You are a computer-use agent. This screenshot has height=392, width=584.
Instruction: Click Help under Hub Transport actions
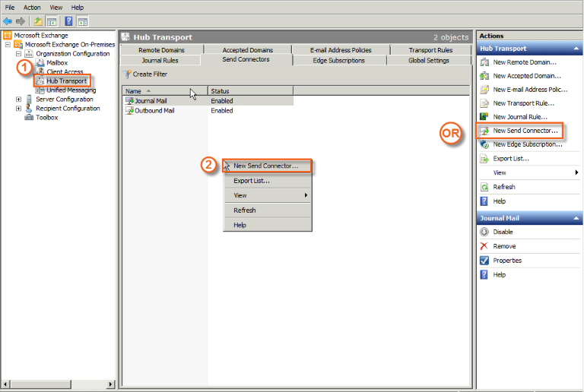pyautogui.click(x=499, y=201)
